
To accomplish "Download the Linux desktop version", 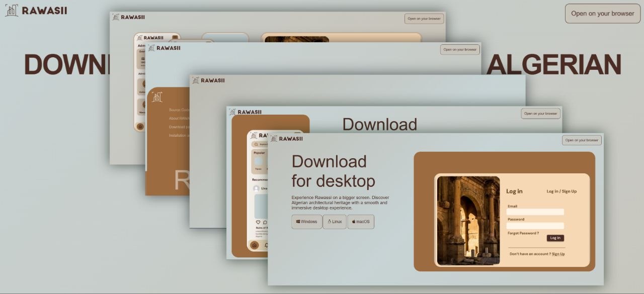I will click(x=335, y=222).
